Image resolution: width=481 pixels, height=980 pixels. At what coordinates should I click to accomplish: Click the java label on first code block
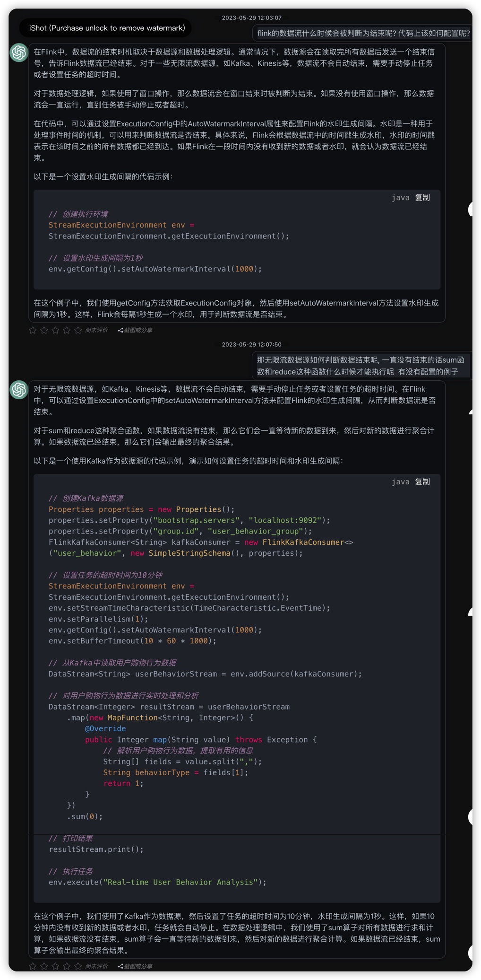click(400, 198)
